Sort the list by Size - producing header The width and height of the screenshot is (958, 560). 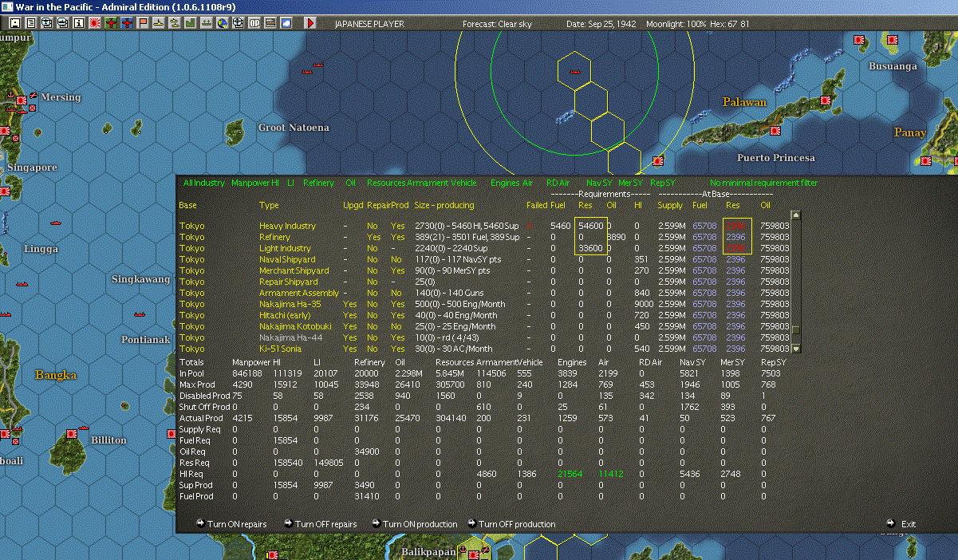point(444,205)
